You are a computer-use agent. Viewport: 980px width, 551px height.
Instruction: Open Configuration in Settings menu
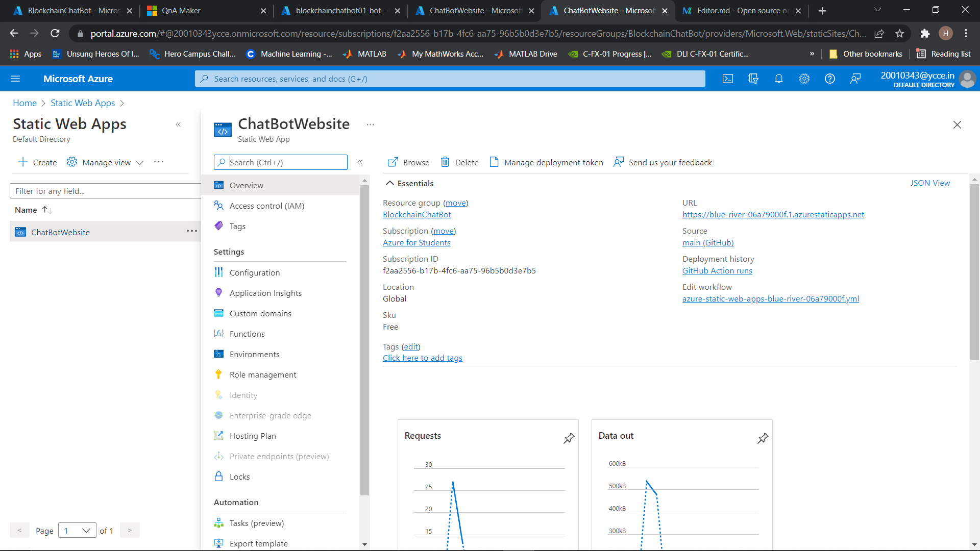coord(254,272)
